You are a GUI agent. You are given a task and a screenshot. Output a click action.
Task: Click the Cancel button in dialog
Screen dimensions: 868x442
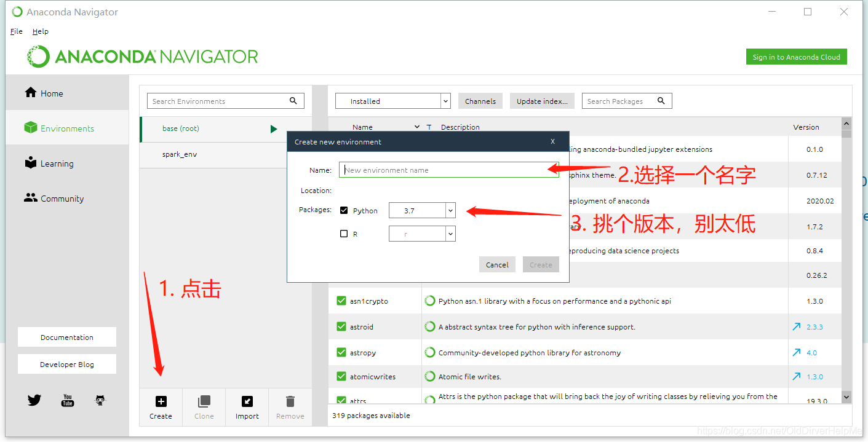497,264
